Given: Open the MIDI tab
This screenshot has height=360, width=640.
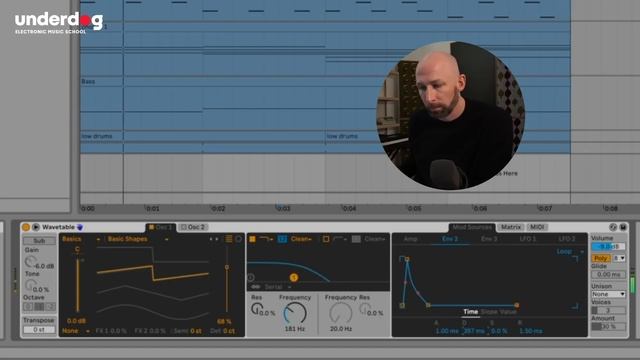Looking at the screenshot, I should [537, 227].
